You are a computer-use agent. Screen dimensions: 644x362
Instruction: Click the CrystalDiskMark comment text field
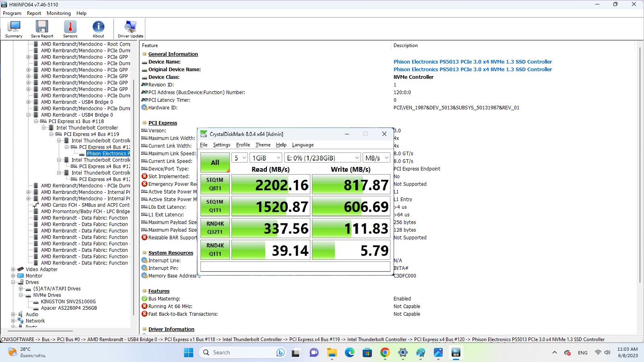[296, 267]
